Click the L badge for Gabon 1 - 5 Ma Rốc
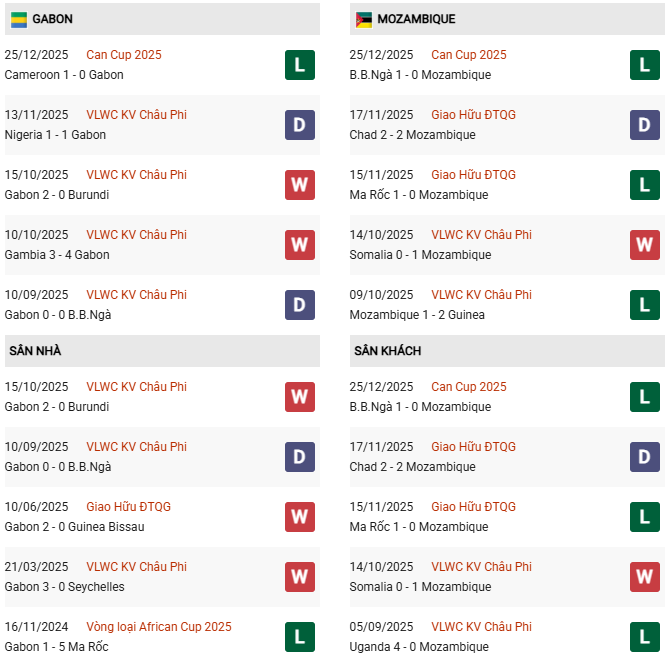Image resolution: width=666 pixels, height=661 pixels. point(299,637)
